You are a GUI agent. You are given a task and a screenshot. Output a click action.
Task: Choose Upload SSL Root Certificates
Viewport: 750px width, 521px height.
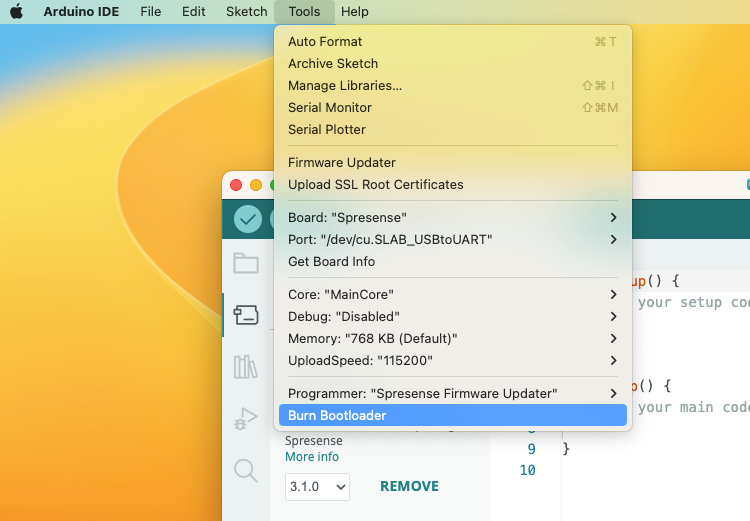(x=452, y=185)
